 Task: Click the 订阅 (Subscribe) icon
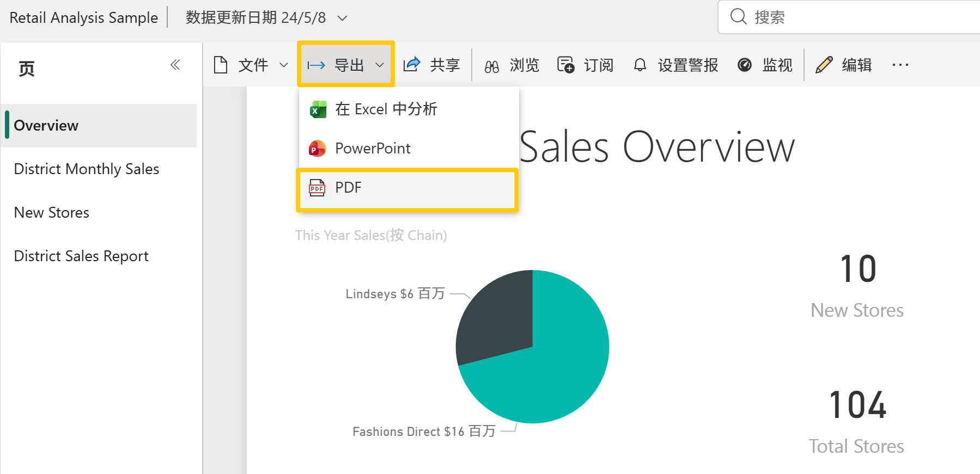pos(565,64)
